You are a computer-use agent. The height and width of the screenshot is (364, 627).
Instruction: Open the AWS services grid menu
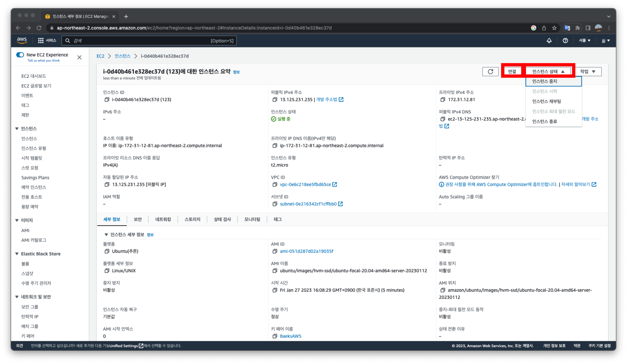point(41,41)
